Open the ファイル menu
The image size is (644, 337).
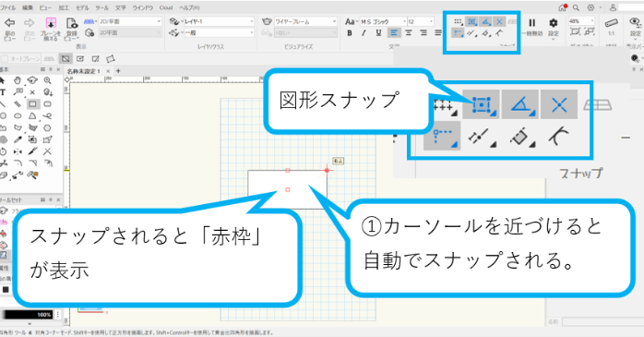coord(7,7)
